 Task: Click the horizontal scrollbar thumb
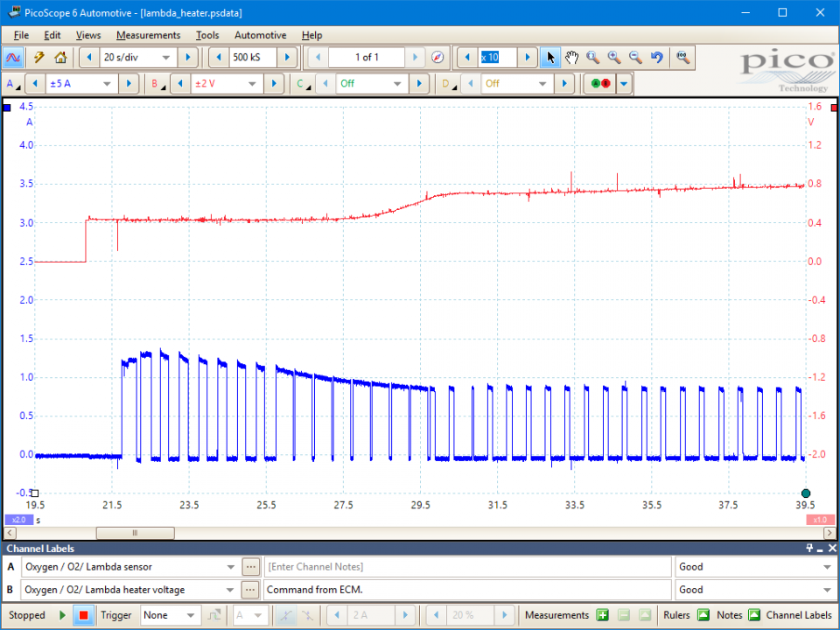click(x=135, y=533)
